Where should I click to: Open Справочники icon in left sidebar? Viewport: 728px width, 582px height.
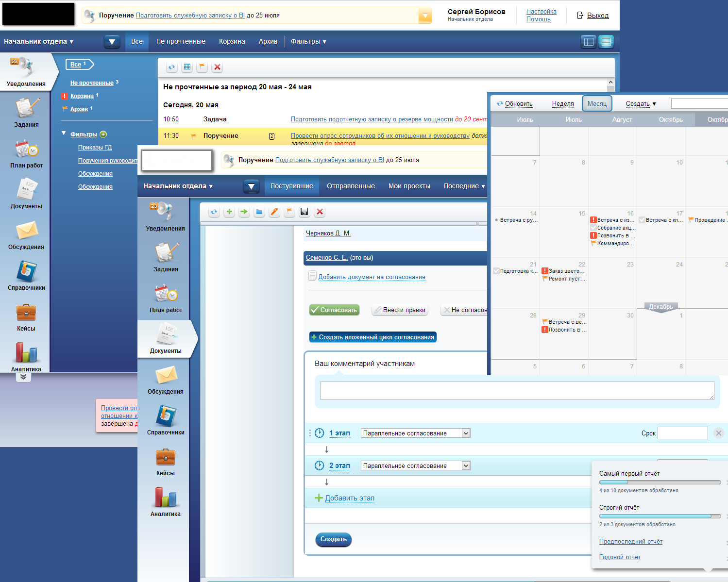coord(26,272)
